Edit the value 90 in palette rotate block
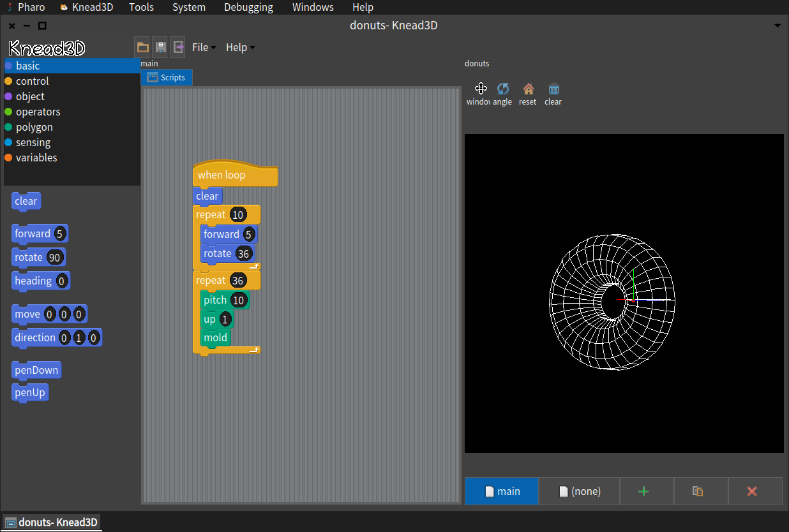Image resolution: width=789 pixels, height=532 pixels. pos(54,258)
